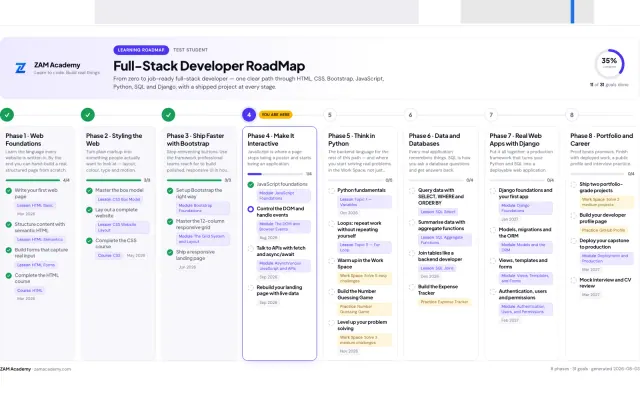Select step 6 circle on timeline

[410, 115]
